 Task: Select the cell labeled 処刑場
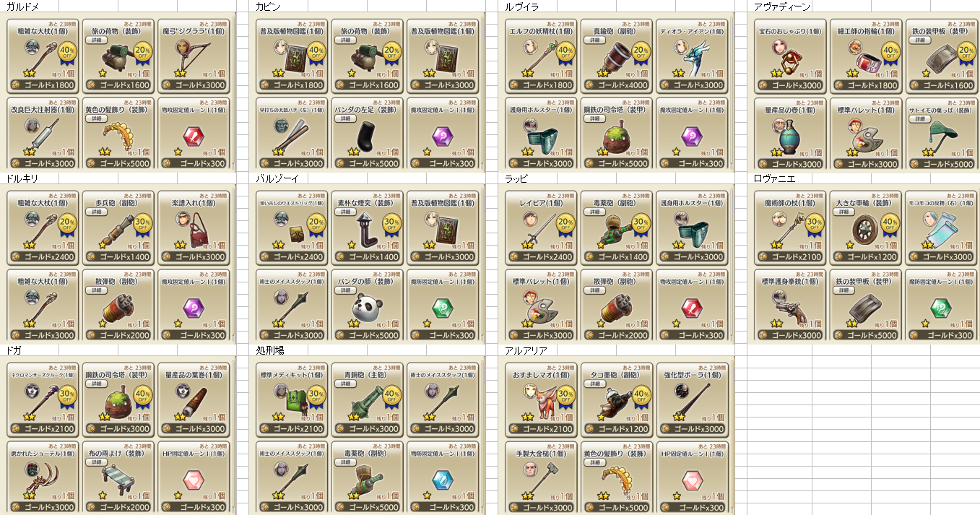pyautogui.click(x=272, y=350)
